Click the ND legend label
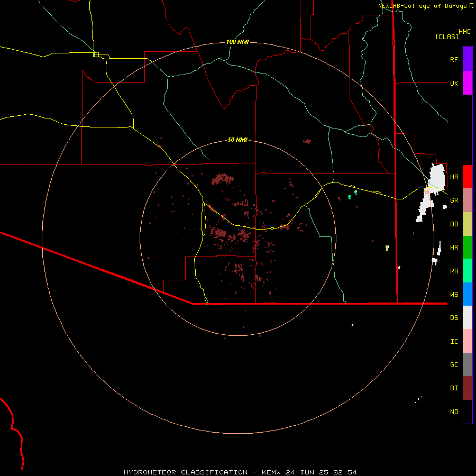This screenshot has height=476, width=476. click(454, 412)
